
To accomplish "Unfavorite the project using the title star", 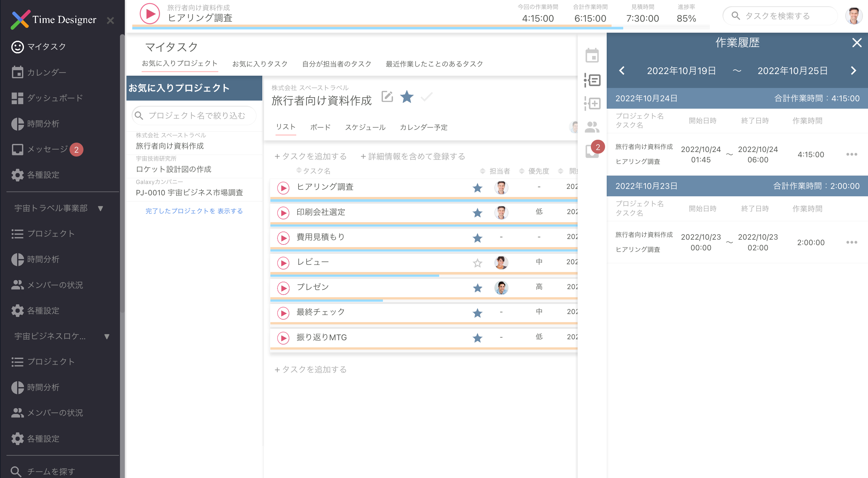I will click(407, 97).
